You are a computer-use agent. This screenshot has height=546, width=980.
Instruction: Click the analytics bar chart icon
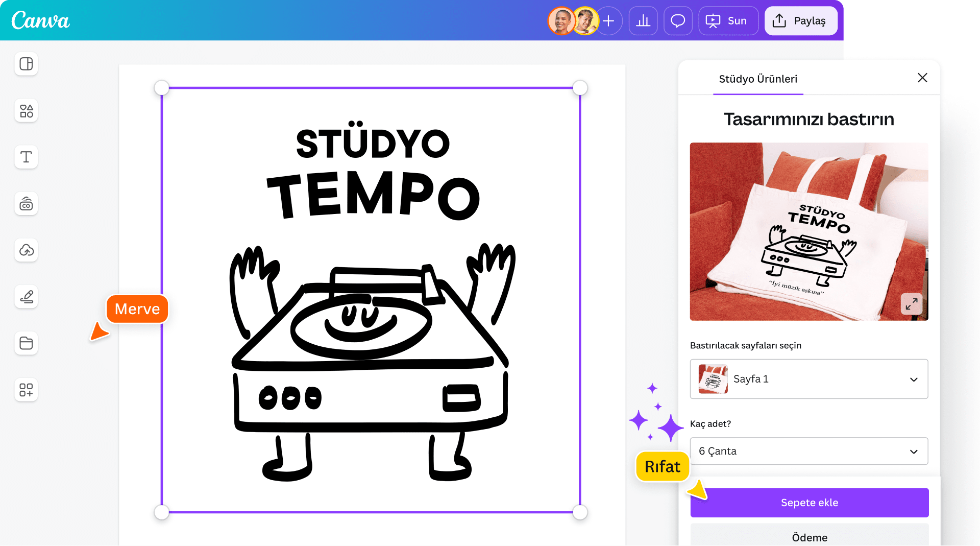pos(643,21)
